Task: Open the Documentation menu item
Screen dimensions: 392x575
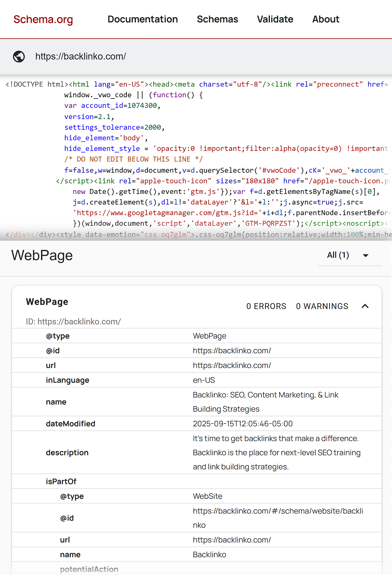Action: [x=143, y=19]
